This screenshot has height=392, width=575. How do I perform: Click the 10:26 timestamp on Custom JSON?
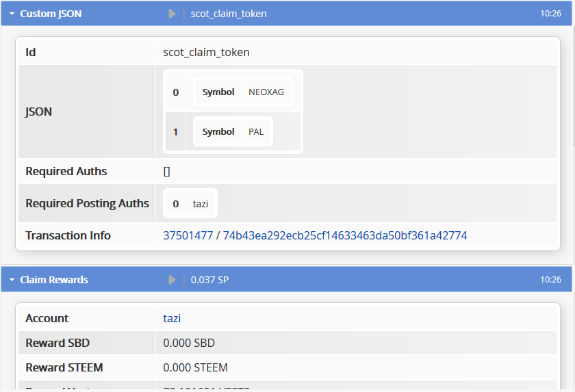tap(550, 14)
